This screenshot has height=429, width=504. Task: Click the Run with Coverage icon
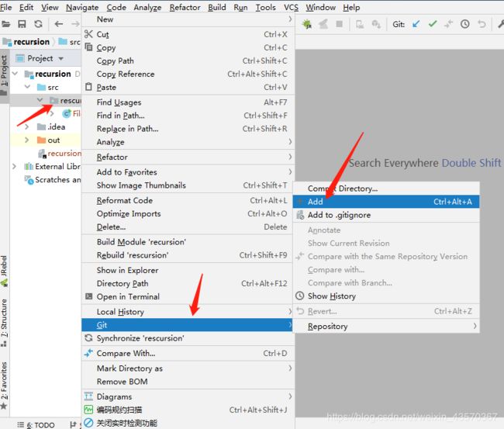click(323, 24)
